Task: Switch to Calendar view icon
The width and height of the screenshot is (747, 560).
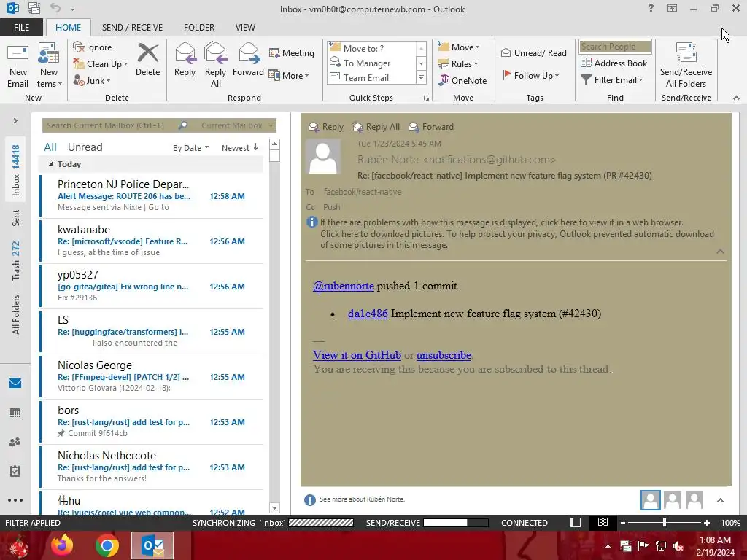Action: click(x=15, y=413)
